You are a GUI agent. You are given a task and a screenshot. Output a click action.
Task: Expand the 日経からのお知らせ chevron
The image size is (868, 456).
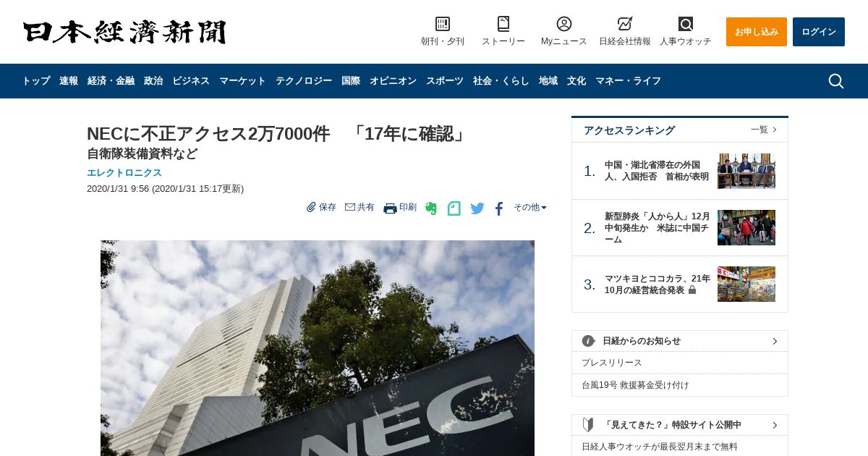click(x=775, y=341)
